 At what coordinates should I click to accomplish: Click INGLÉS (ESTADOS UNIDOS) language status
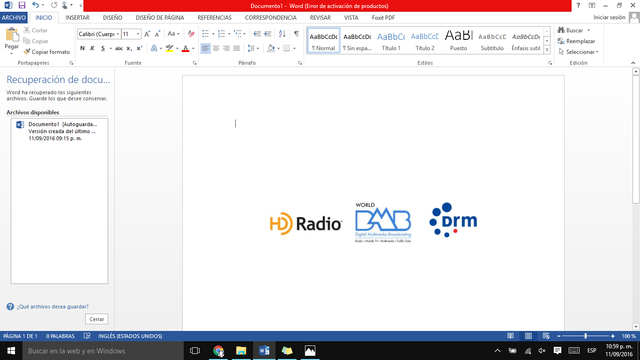click(130, 336)
